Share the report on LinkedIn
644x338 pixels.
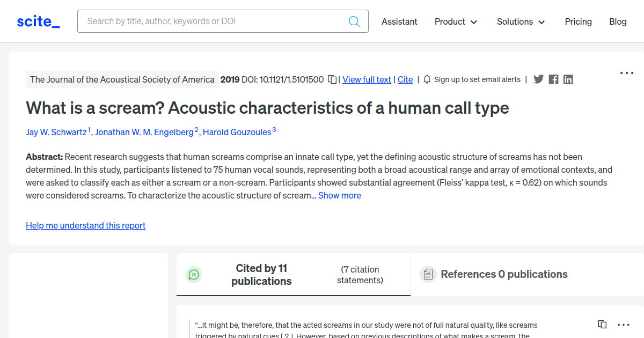point(568,79)
